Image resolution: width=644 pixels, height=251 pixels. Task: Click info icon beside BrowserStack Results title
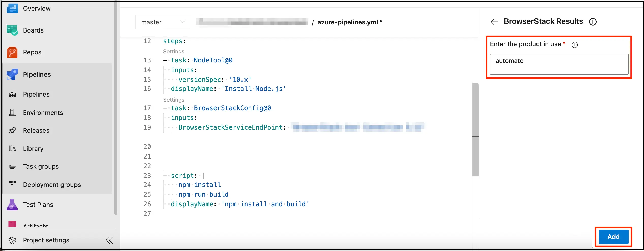(x=593, y=22)
